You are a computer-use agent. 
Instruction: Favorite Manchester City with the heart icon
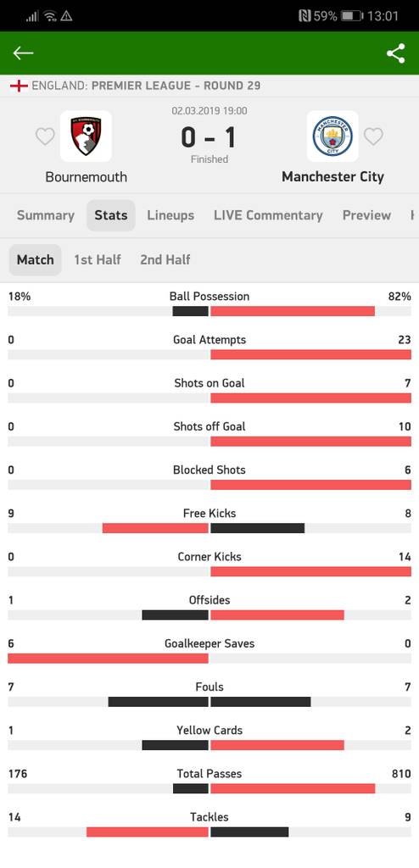tap(373, 136)
